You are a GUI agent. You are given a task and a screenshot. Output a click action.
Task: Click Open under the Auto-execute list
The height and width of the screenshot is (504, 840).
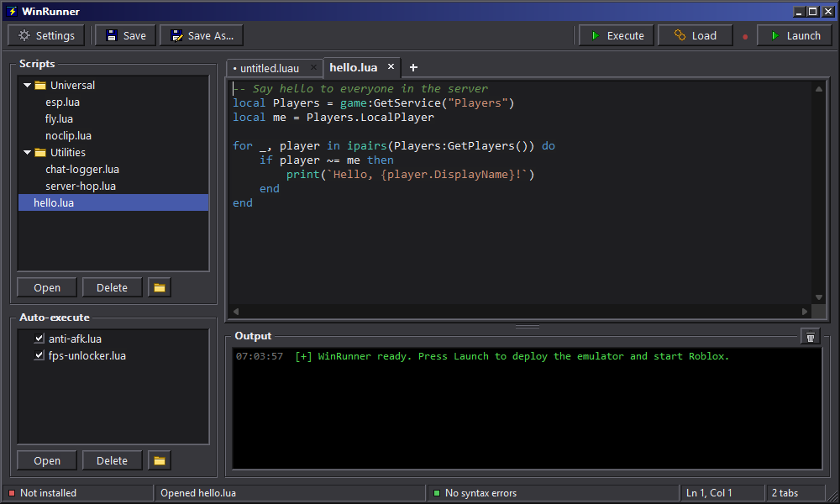point(47,460)
